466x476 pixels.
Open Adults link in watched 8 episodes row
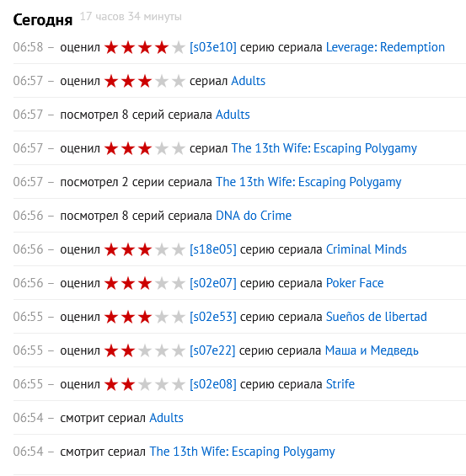233,115
